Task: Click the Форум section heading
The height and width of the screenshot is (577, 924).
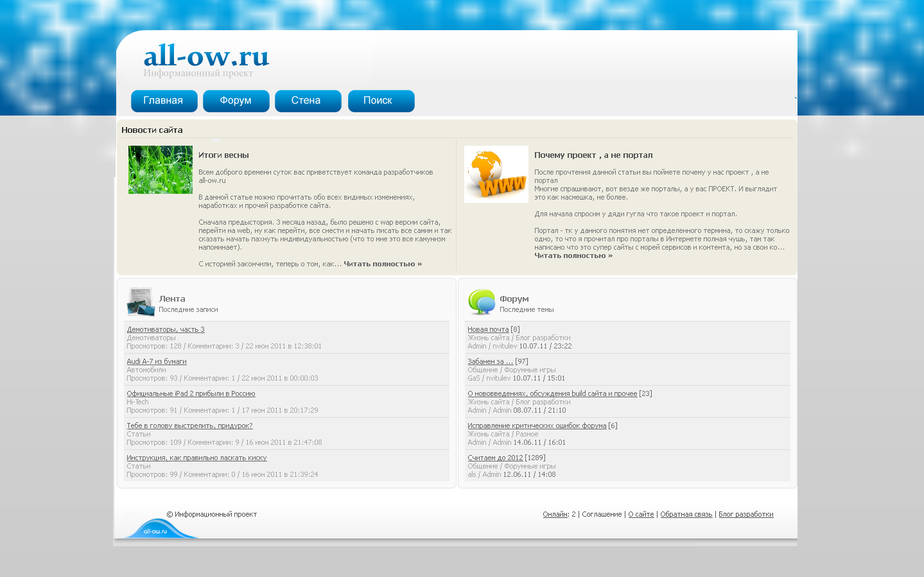Action: click(514, 299)
